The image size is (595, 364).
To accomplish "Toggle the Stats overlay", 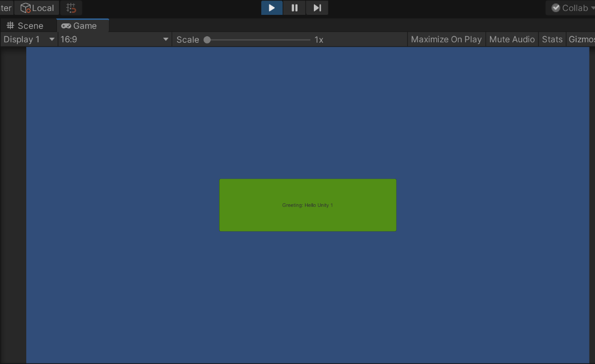I will 552,40.
